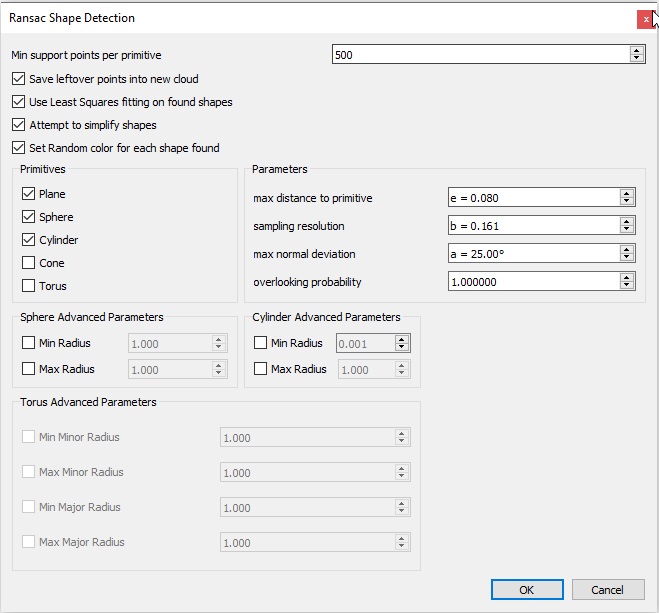Disable the Sphere primitive checkbox
659x613 pixels.
click(28, 217)
